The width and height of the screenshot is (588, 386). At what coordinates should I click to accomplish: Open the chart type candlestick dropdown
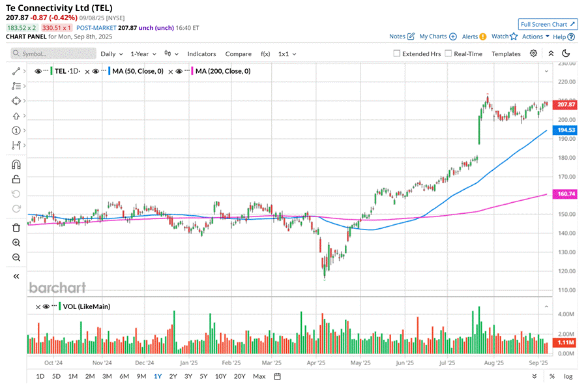pos(171,53)
